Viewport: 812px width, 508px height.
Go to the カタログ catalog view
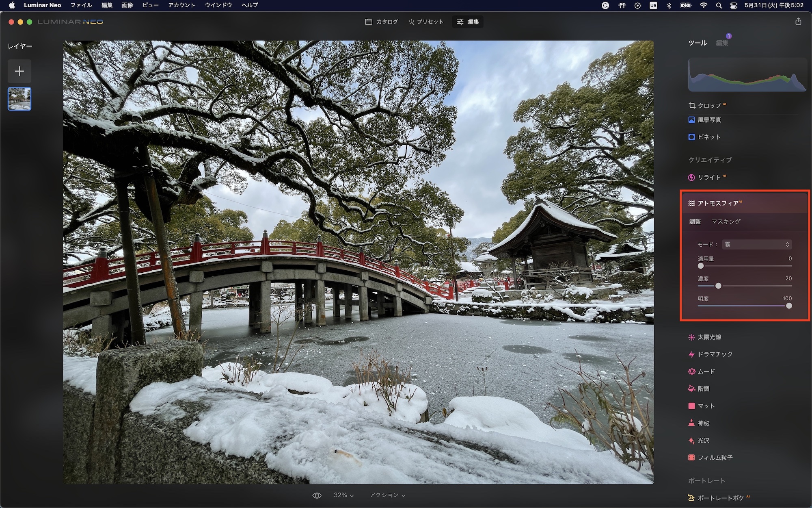381,22
